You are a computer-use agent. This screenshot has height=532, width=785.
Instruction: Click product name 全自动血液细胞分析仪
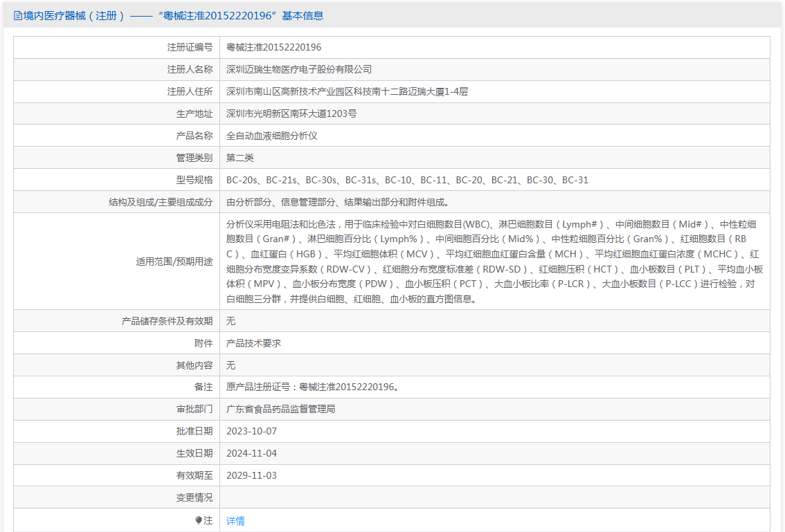pyautogui.click(x=272, y=136)
